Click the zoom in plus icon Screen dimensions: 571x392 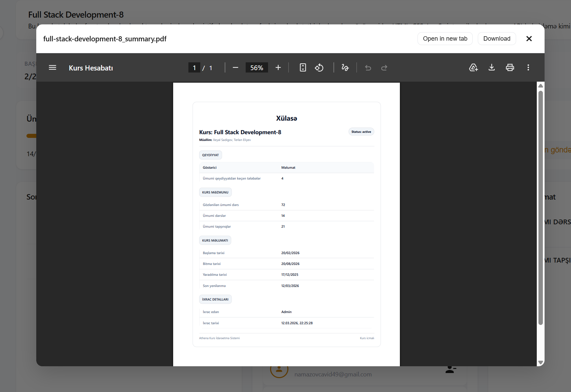(278, 68)
